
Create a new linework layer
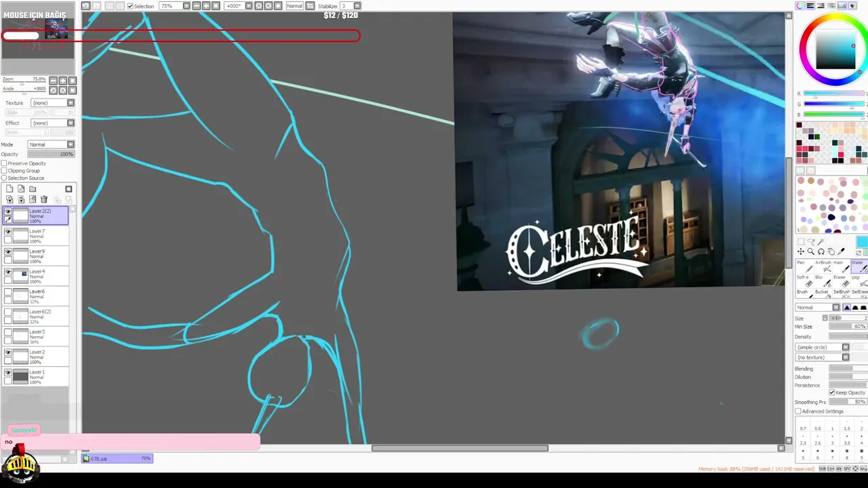click(x=21, y=189)
